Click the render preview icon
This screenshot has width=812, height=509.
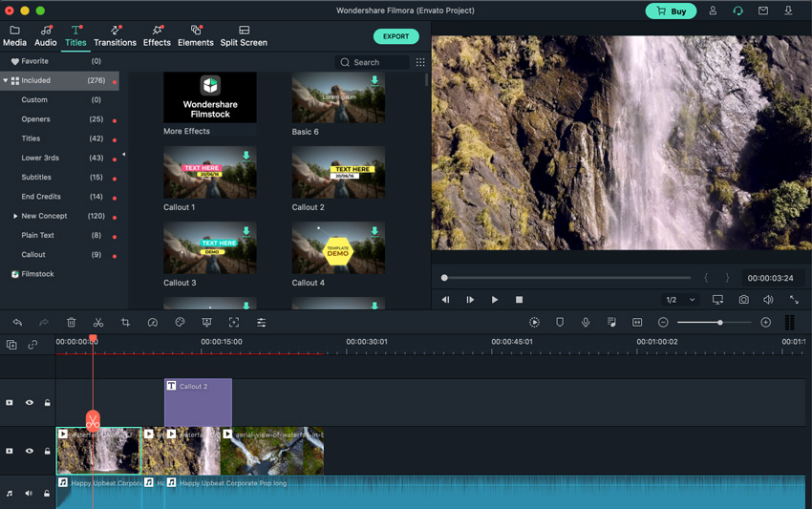[x=534, y=322]
